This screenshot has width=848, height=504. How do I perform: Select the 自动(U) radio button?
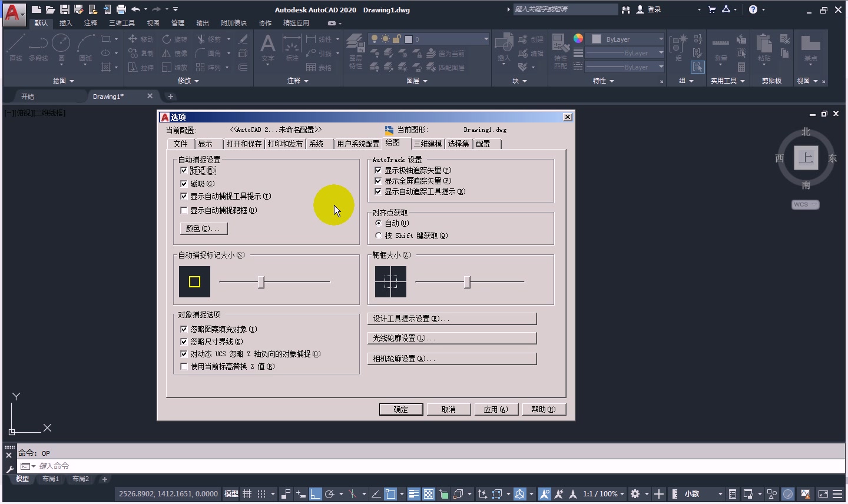(378, 223)
